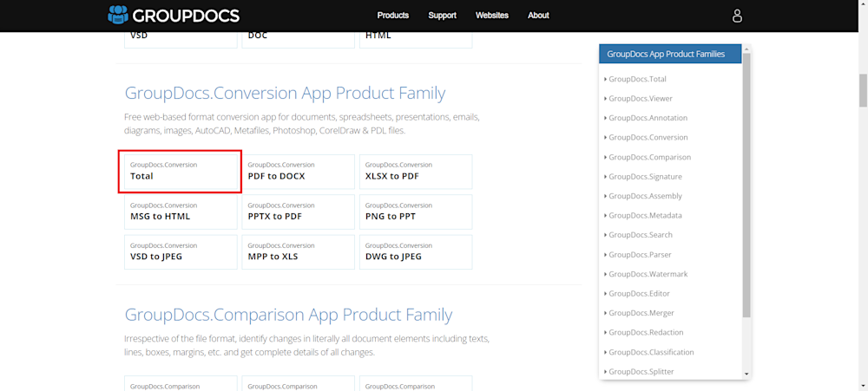868x391 pixels.
Task: Select GroupDocs.Metadata in the sidebar
Action: (645, 215)
